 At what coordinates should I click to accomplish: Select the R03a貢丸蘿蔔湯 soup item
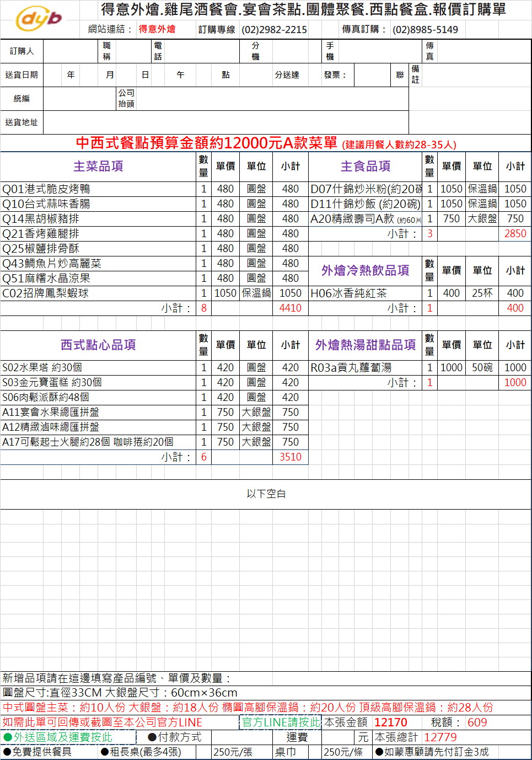pos(366,368)
